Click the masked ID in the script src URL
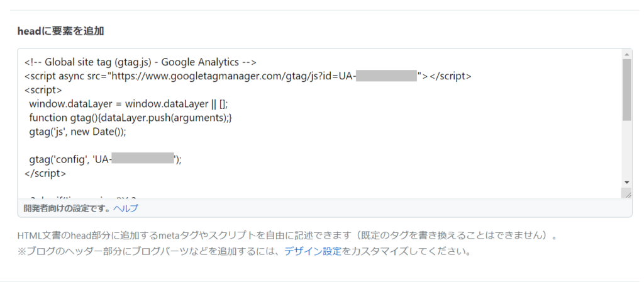This screenshot has height=289, width=644. click(387, 76)
